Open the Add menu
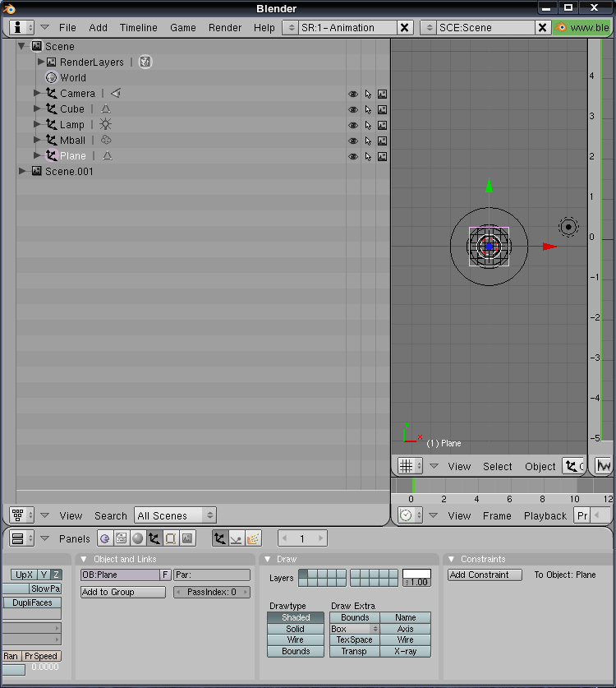The image size is (616, 688). [99, 28]
